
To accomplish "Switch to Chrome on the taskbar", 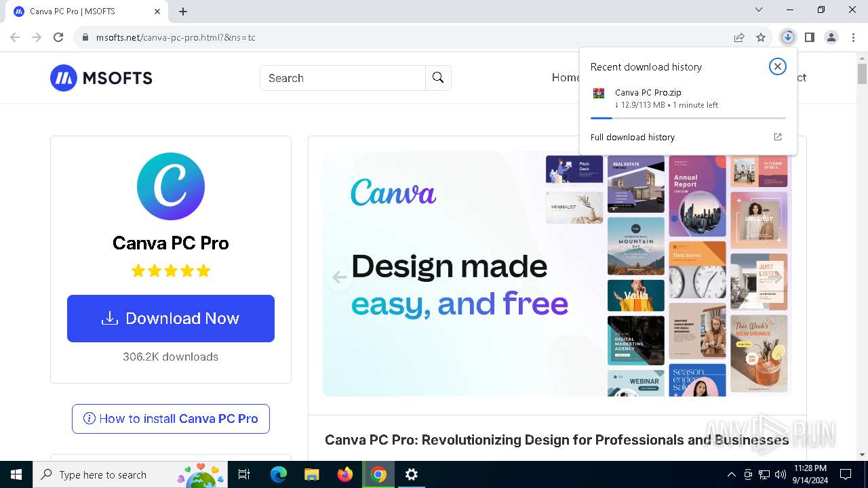I will (378, 474).
